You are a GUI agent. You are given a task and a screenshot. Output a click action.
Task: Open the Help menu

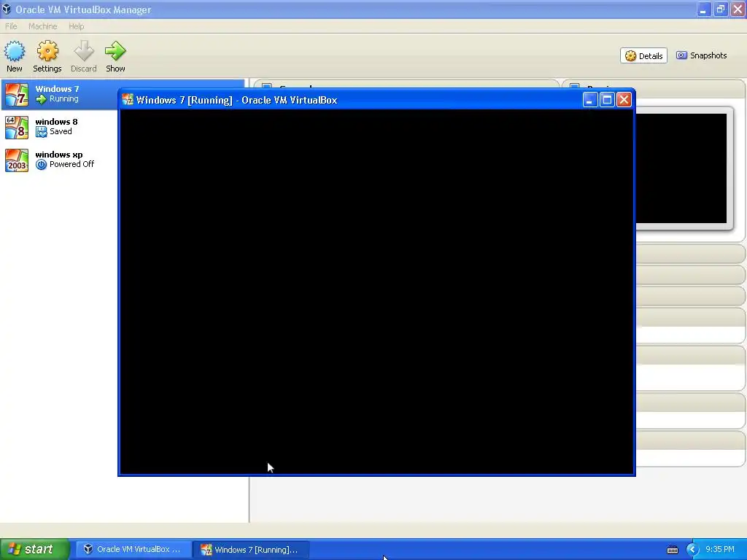tap(76, 26)
